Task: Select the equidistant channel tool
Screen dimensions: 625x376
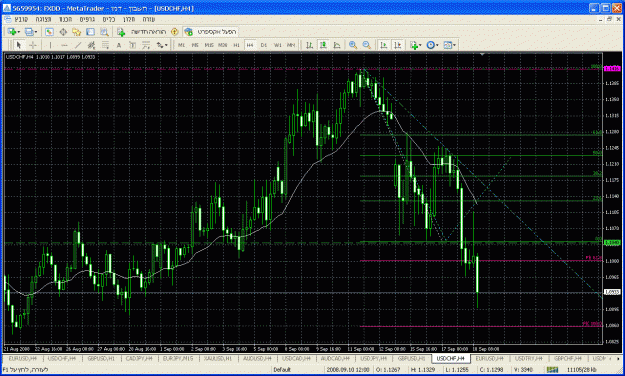Action: point(91,45)
